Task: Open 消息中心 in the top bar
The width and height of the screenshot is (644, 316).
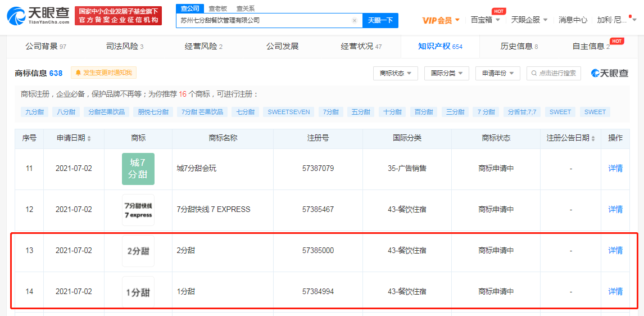Action: tap(573, 20)
